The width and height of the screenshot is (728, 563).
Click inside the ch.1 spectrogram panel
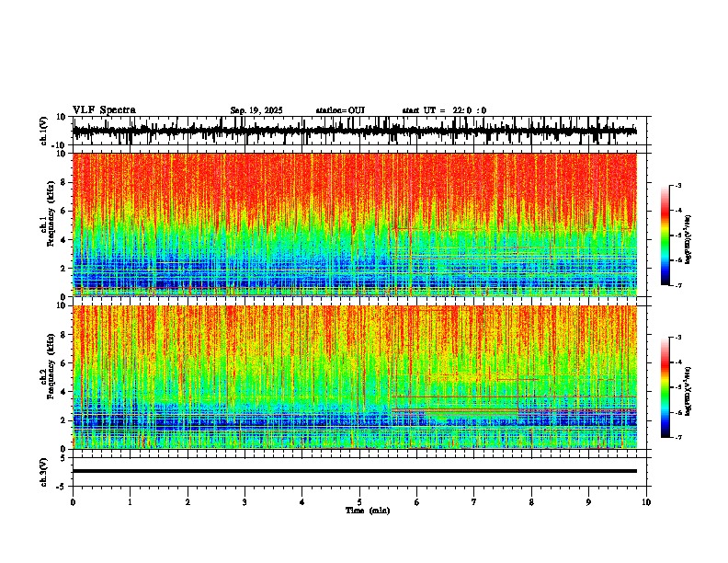[355, 224]
